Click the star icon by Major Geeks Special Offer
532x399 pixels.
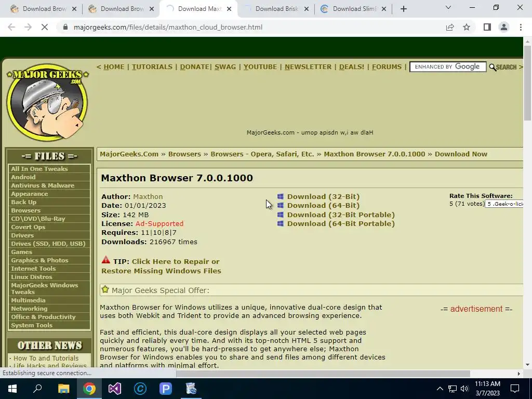[105, 289]
